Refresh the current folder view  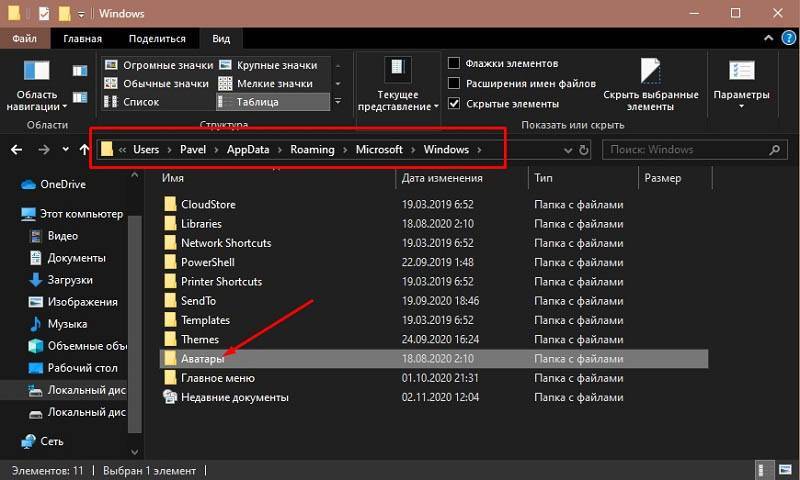584,150
